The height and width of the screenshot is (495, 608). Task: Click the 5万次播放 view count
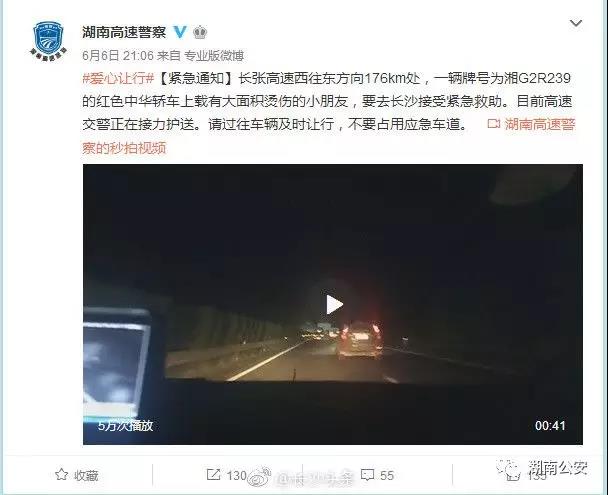pos(125,426)
